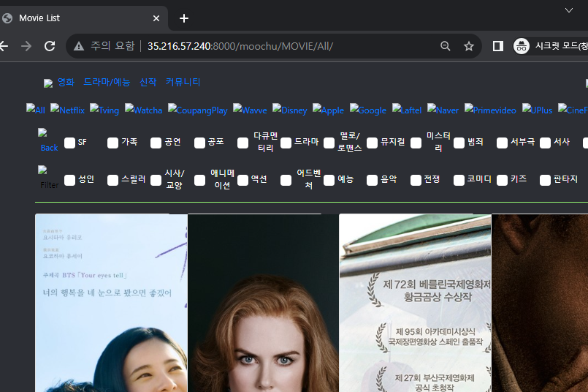Check the 서부극 genre checkbox
Image resolution: width=588 pixels, height=392 pixels.
502,143
